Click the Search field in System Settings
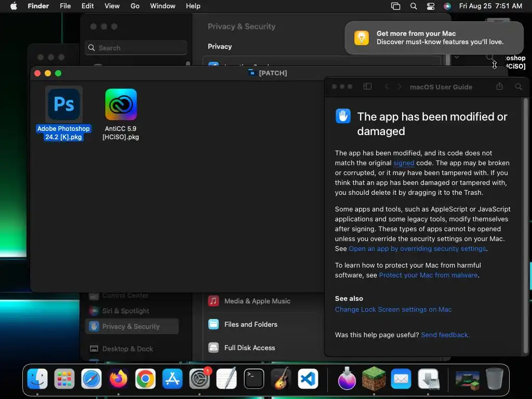 coord(136,48)
